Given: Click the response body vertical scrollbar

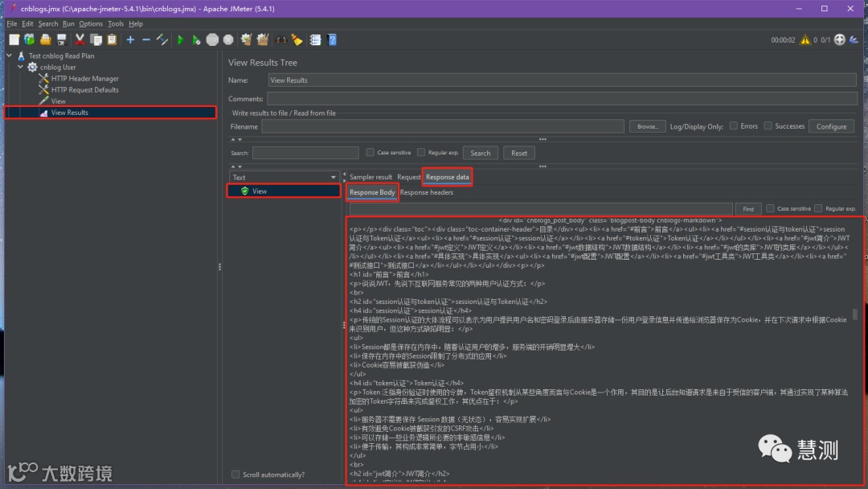Looking at the screenshot, I should (x=854, y=314).
